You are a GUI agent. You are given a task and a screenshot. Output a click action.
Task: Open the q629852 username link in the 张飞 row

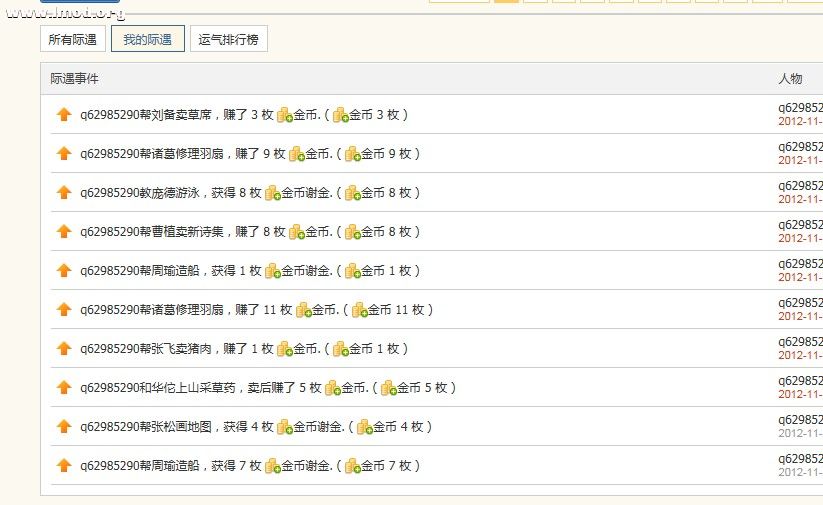pyautogui.click(x=800, y=342)
